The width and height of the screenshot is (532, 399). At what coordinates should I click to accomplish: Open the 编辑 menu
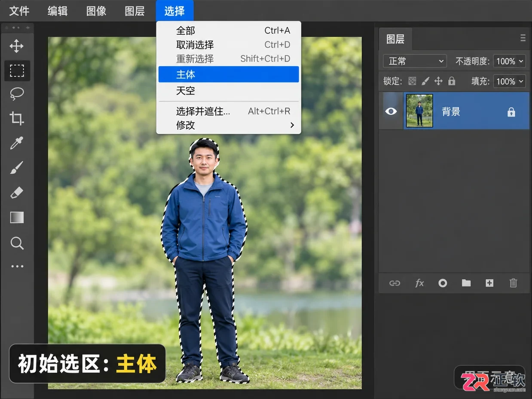(58, 11)
